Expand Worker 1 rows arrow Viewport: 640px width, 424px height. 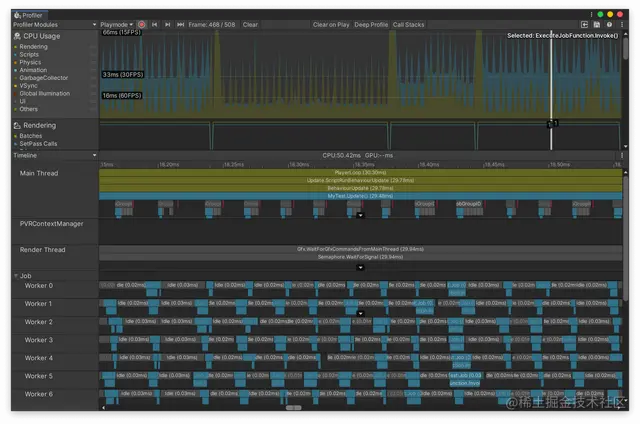click(360, 313)
